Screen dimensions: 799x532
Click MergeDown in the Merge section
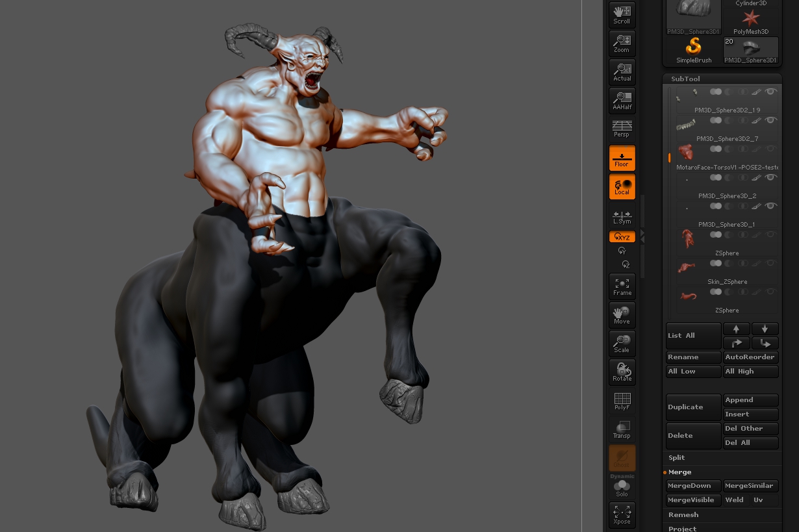[694, 486]
